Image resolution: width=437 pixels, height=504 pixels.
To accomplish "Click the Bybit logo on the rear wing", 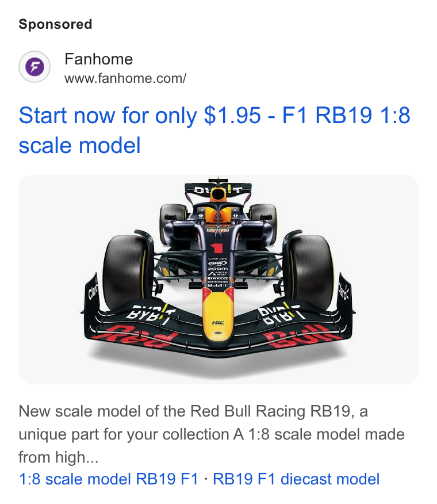I will (x=218, y=190).
